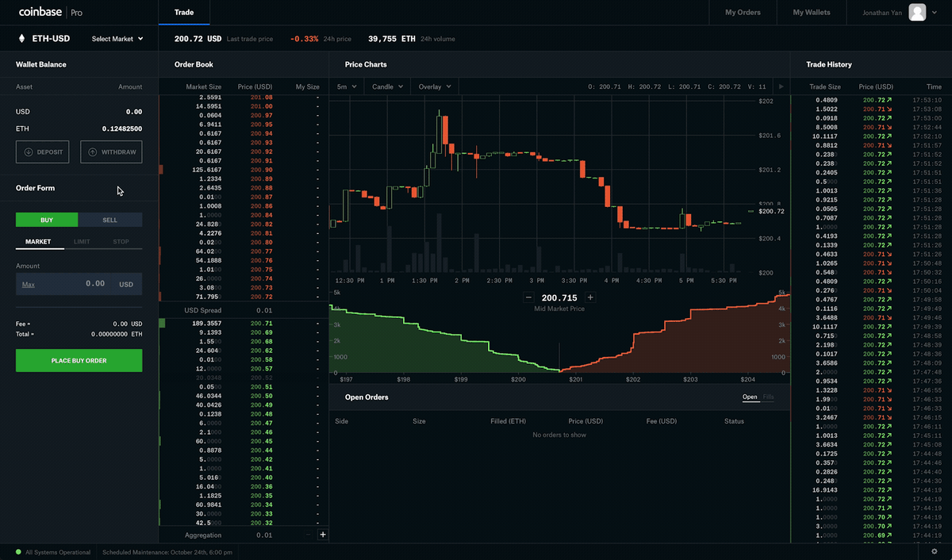Click the Max amount link
This screenshot has height=560, width=952.
30,283
